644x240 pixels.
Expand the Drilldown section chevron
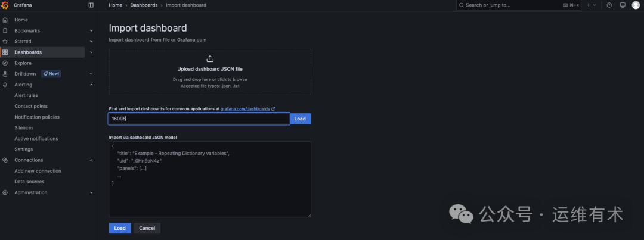(91, 74)
